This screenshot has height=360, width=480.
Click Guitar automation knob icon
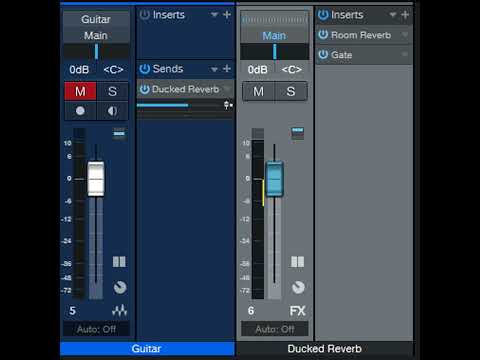tap(120, 287)
